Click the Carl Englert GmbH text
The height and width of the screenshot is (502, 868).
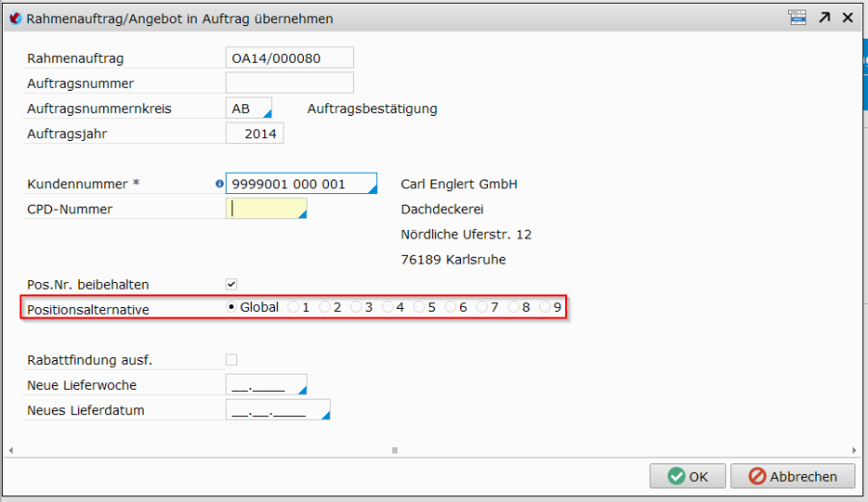pos(459,184)
